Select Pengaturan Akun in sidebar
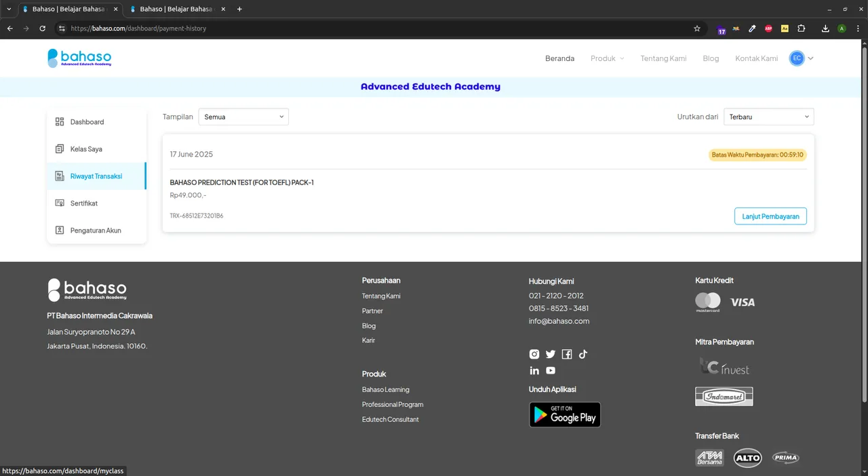The image size is (868, 476). (96, 231)
